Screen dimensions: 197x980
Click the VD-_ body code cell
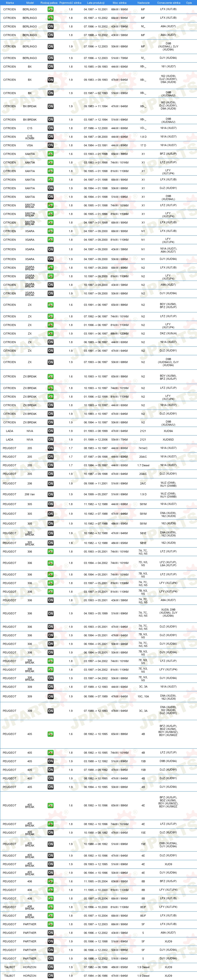[x=143, y=128]
